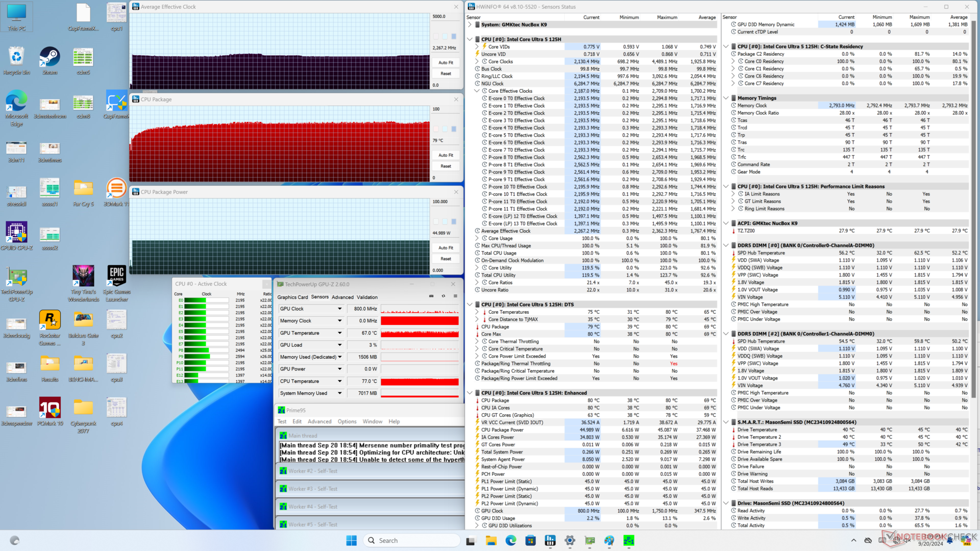This screenshot has height=551, width=980.
Task: Select the PL1 Power Limit (Static) row
Action: tap(595, 482)
